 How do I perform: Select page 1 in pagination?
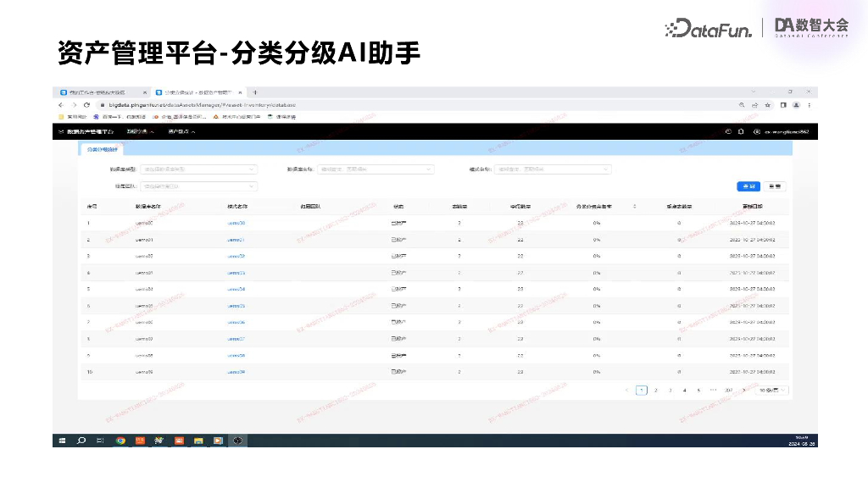tap(642, 390)
